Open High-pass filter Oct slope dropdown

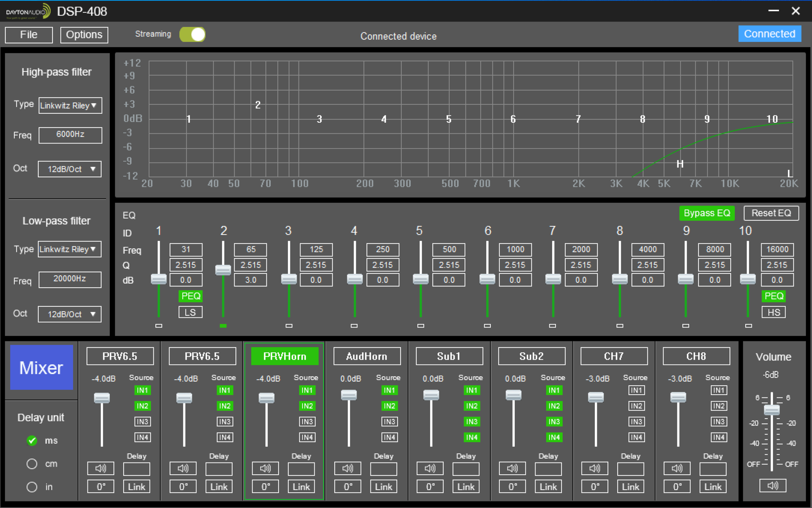(x=70, y=169)
